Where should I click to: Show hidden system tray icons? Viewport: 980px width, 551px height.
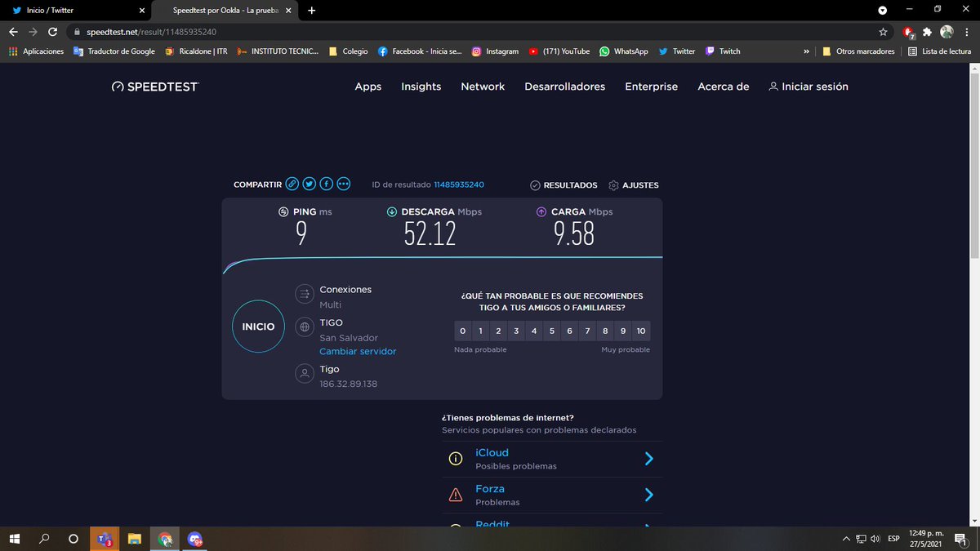(846, 539)
